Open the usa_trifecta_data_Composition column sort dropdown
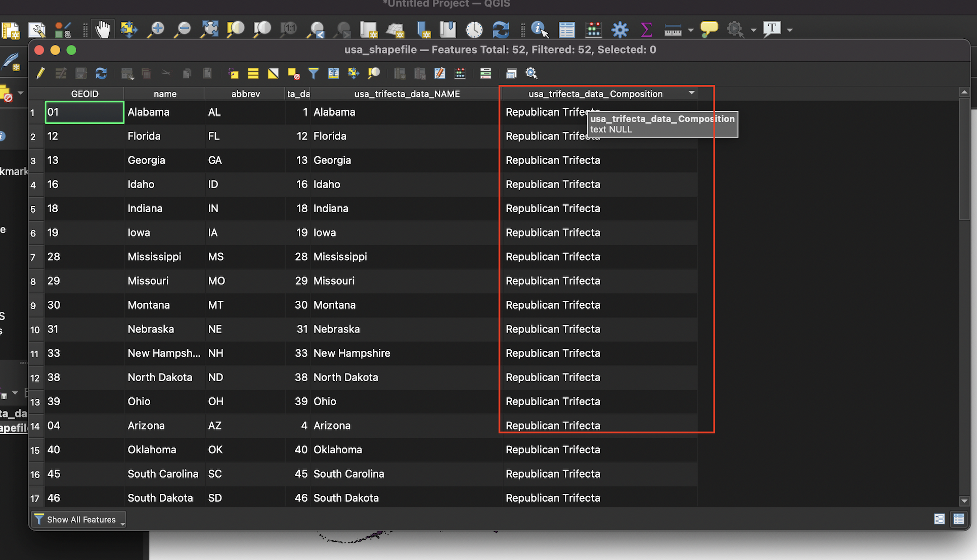The width and height of the screenshot is (977, 560). (x=692, y=93)
